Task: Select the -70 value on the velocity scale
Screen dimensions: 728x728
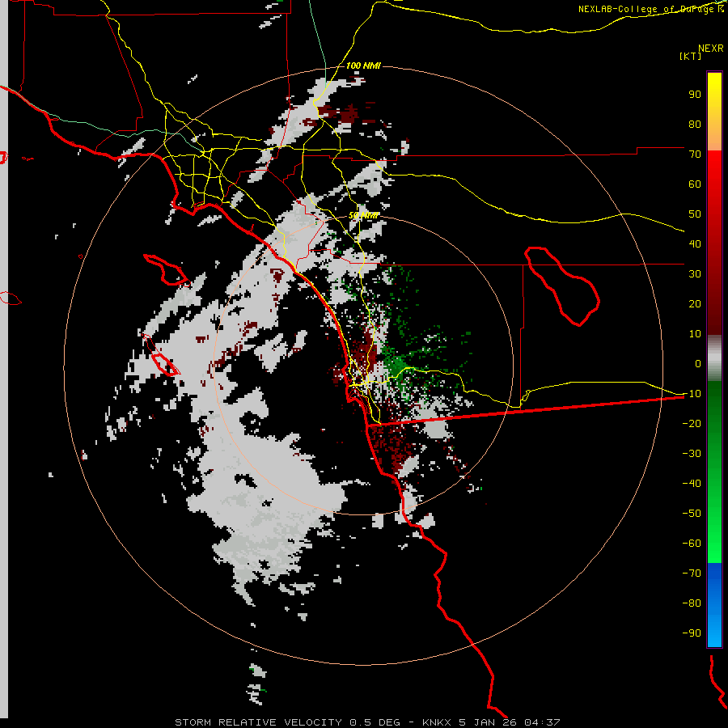Action: coord(692,574)
